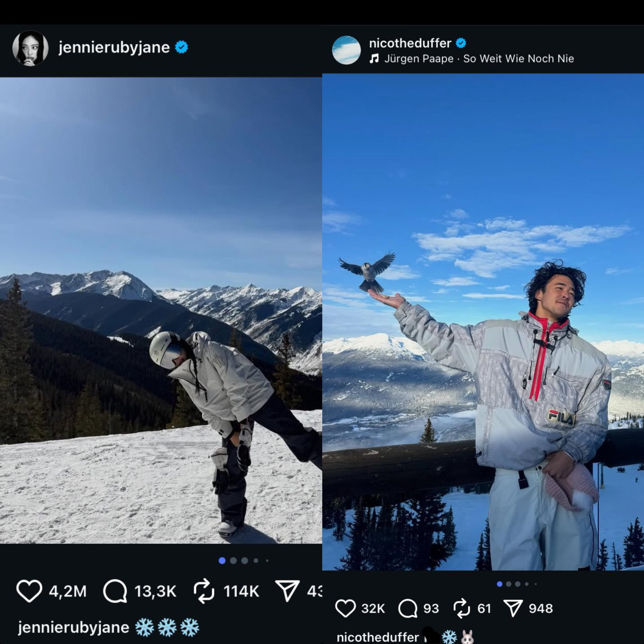This screenshot has height=644, width=644.
Task: Go to jennierubyjane's profile from header username
Action: click(114, 48)
